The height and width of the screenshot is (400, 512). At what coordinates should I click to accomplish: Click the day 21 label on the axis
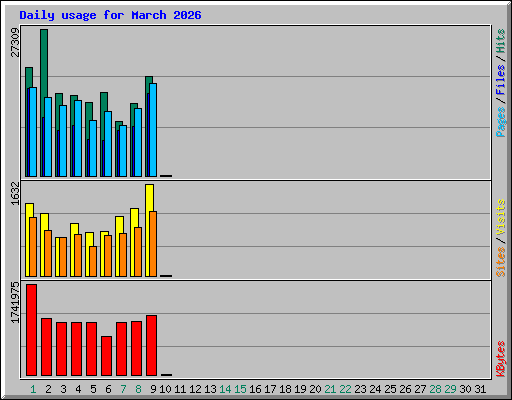[x=330, y=389]
